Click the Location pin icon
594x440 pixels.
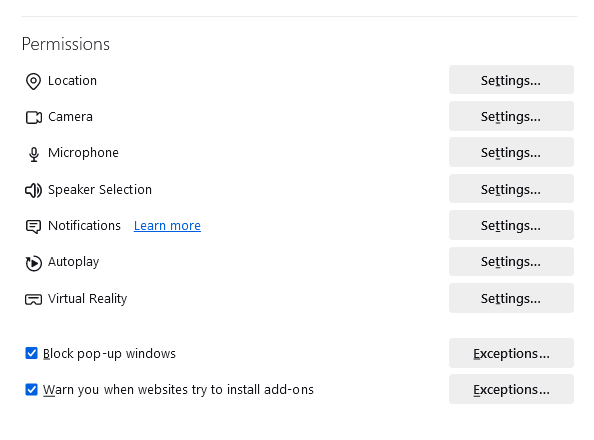coord(33,81)
